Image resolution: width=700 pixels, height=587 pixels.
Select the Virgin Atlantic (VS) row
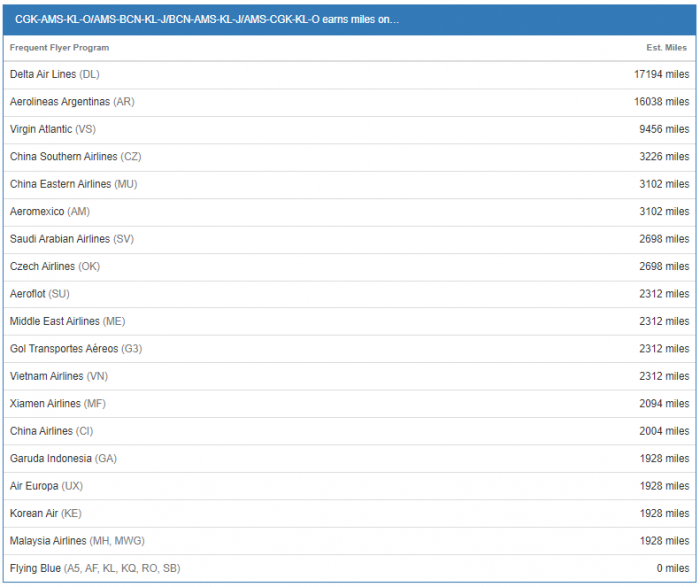tap(350, 129)
